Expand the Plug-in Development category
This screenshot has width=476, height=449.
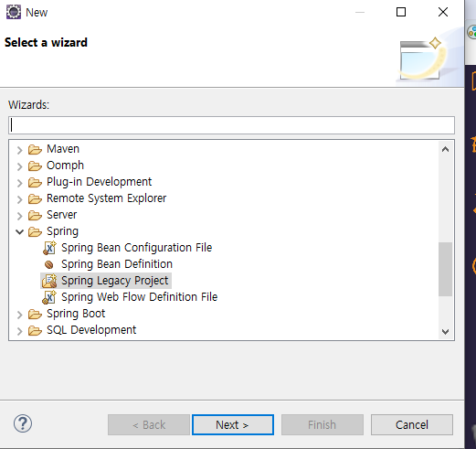pyautogui.click(x=20, y=183)
